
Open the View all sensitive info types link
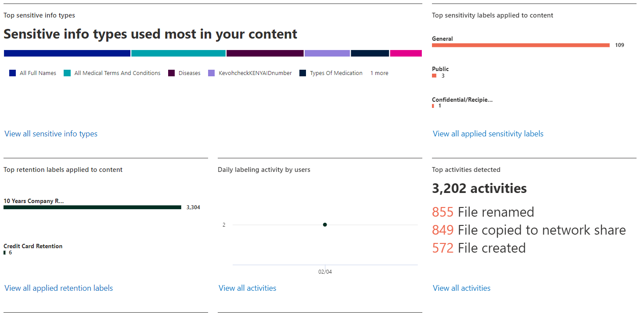click(x=51, y=134)
